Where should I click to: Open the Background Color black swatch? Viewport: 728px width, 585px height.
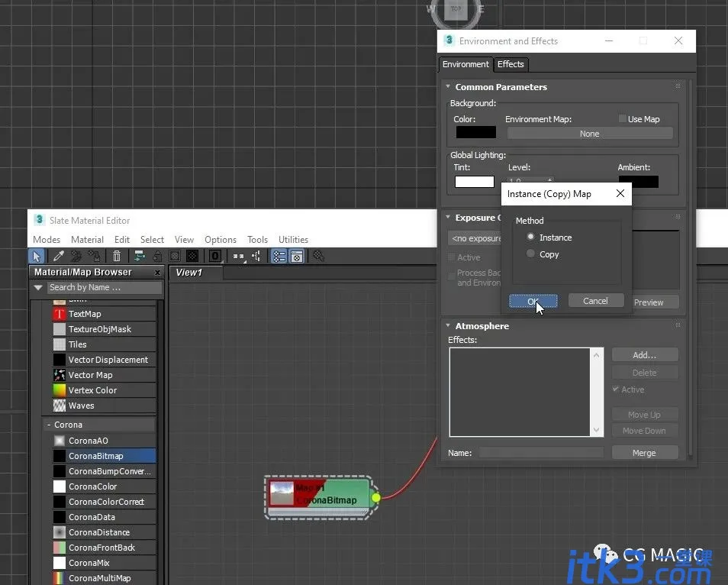476,132
